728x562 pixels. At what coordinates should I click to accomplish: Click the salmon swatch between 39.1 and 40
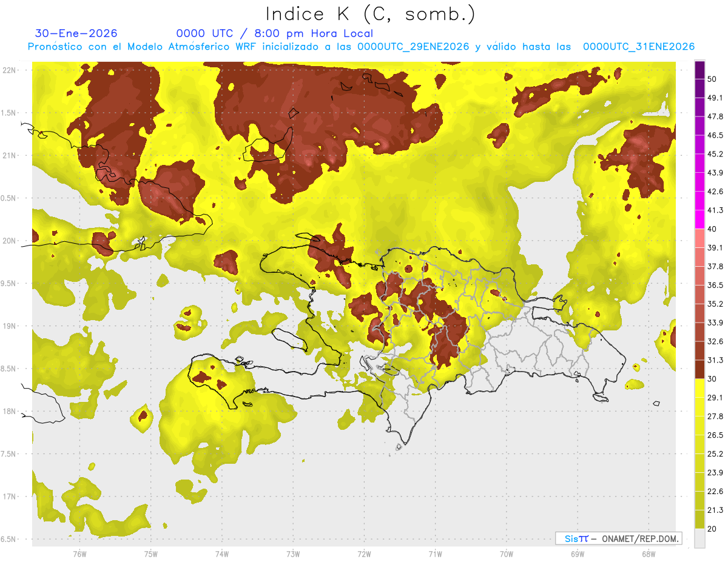(x=699, y=238)
